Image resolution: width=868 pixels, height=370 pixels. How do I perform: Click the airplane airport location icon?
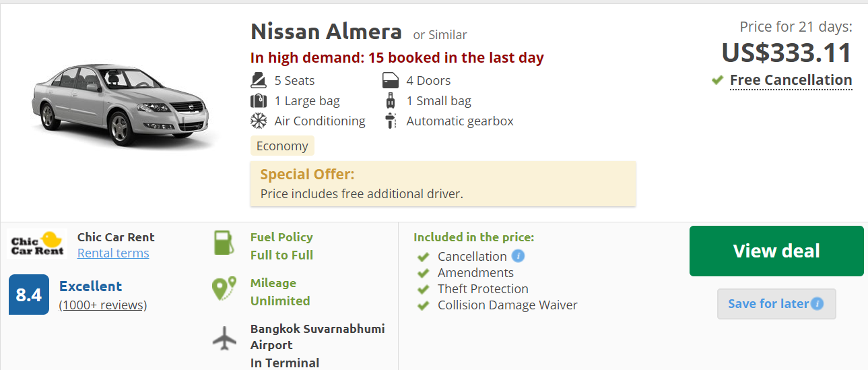point(225,338)
